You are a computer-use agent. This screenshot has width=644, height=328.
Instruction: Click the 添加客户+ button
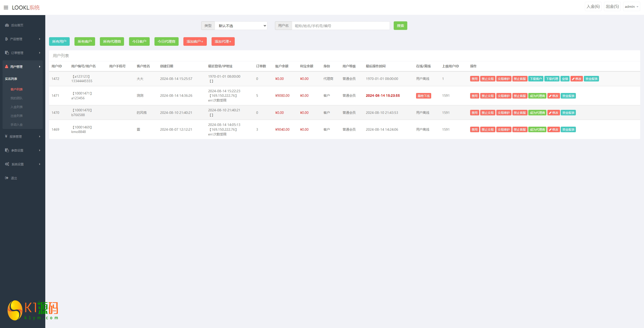pos(195,41)
